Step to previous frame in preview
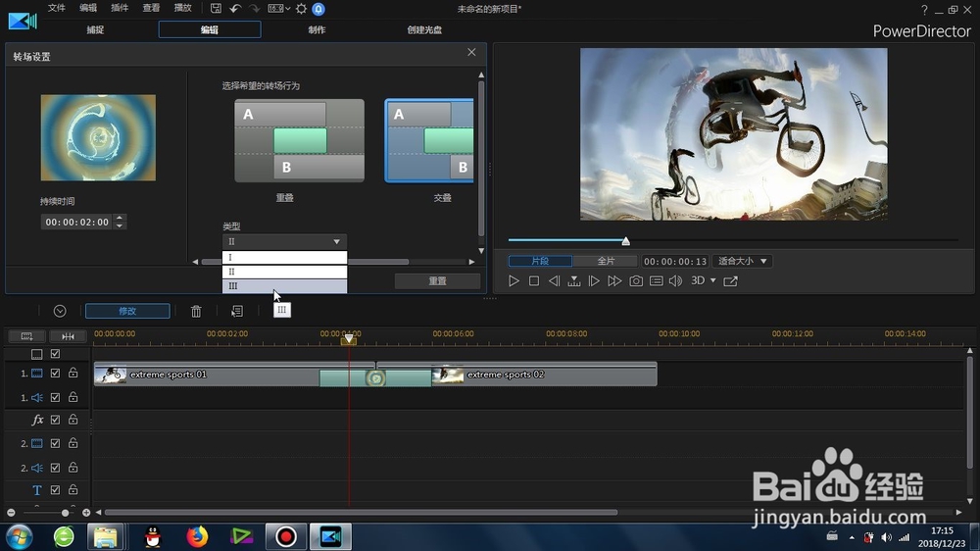This screenshot has height=551, width=980. pos(554,280)
